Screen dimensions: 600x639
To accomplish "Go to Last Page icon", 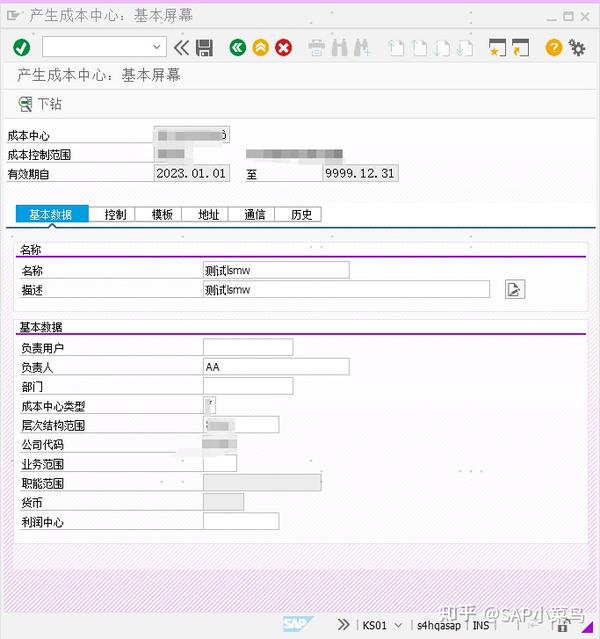I will 465,48.
